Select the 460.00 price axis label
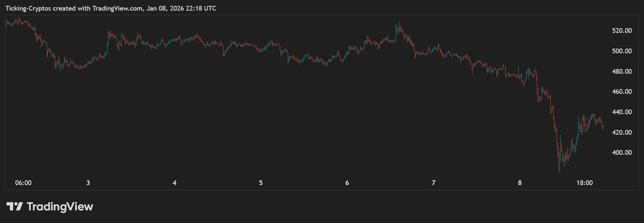Screen dimensions: 644x223 (x=622, y=92)
